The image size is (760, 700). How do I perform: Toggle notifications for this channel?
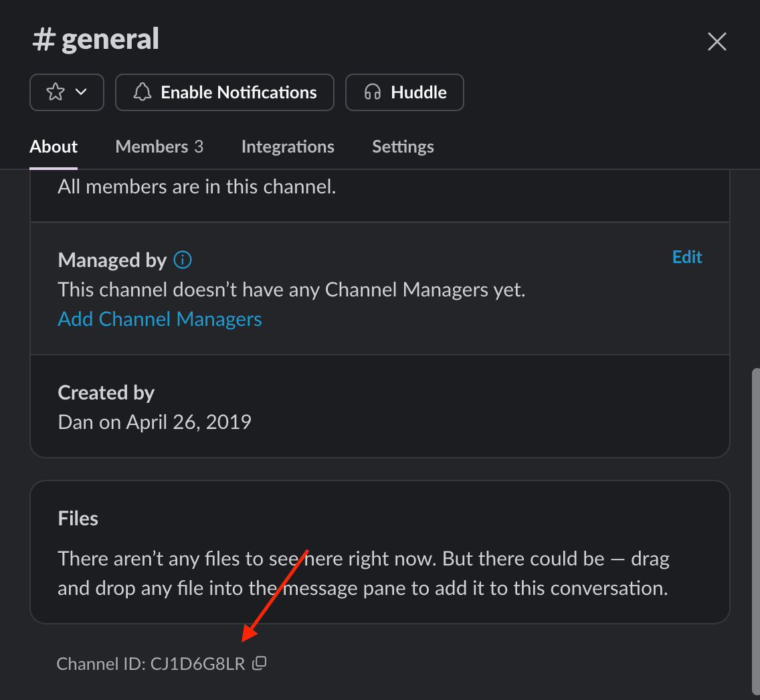(224, 92)
